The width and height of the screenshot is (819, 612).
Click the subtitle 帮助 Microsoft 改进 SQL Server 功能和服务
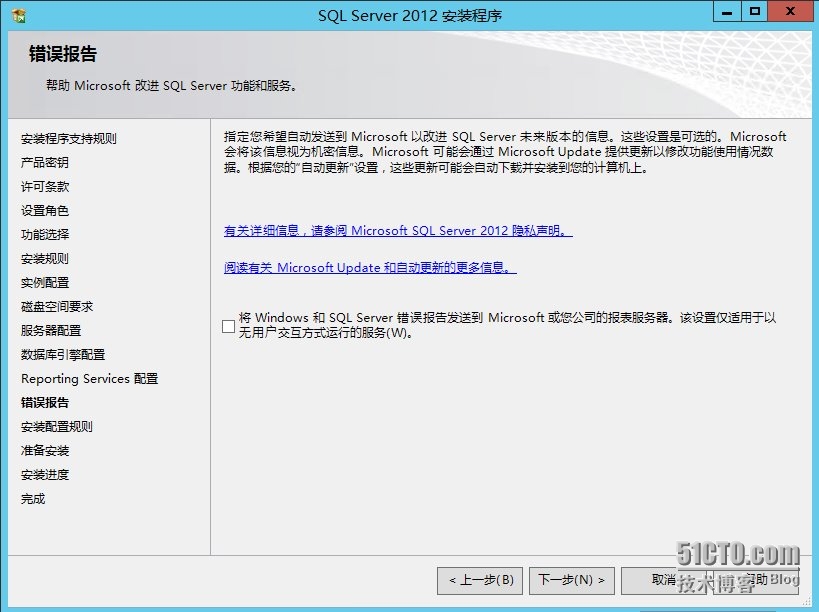pyautogui.click(x=172, y=86)
